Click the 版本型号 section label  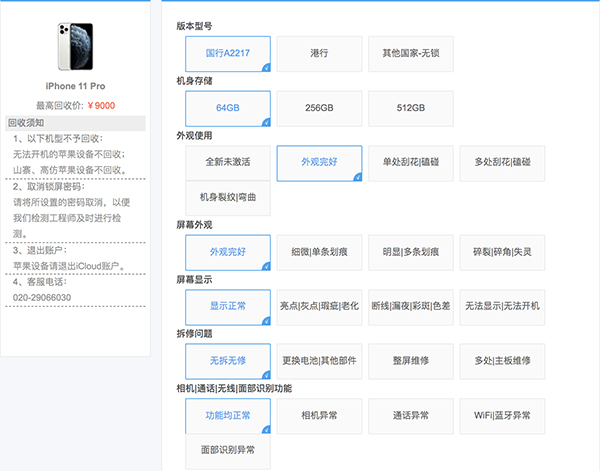pyautogui.click(x=194, y=26)
